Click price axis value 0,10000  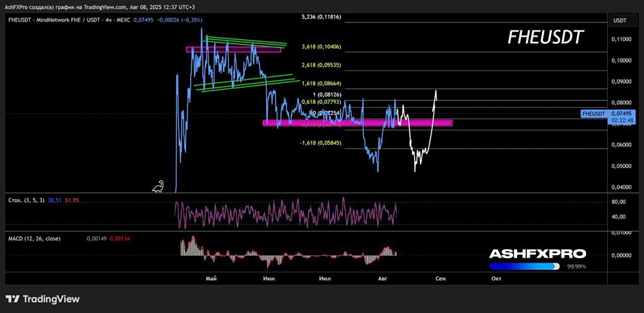coord(620,61)
